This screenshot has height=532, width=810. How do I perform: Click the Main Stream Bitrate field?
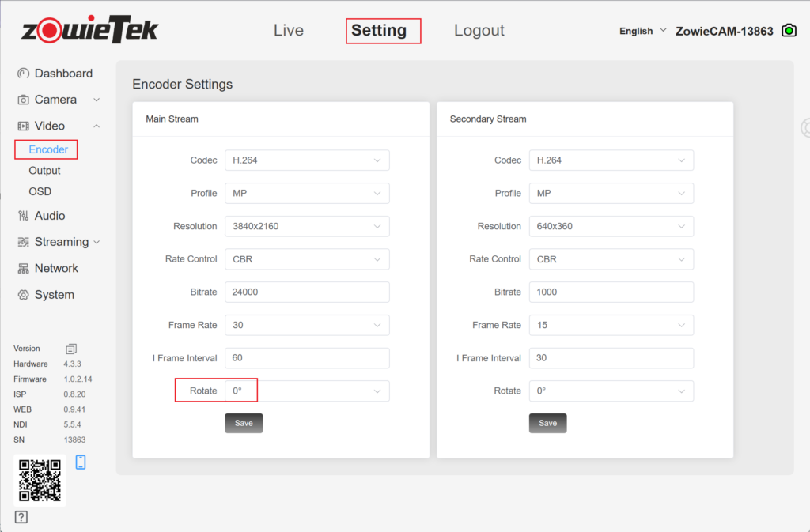pos(307,292)
